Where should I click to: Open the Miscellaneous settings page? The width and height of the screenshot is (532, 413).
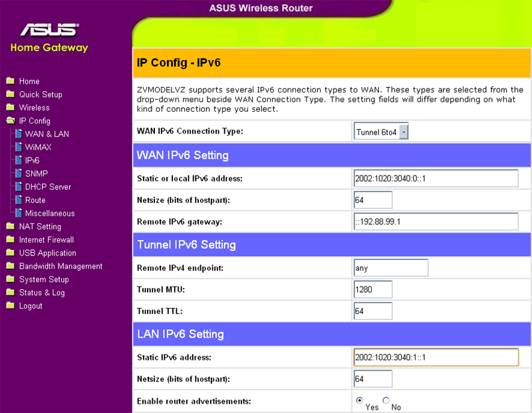pos(50,213)
